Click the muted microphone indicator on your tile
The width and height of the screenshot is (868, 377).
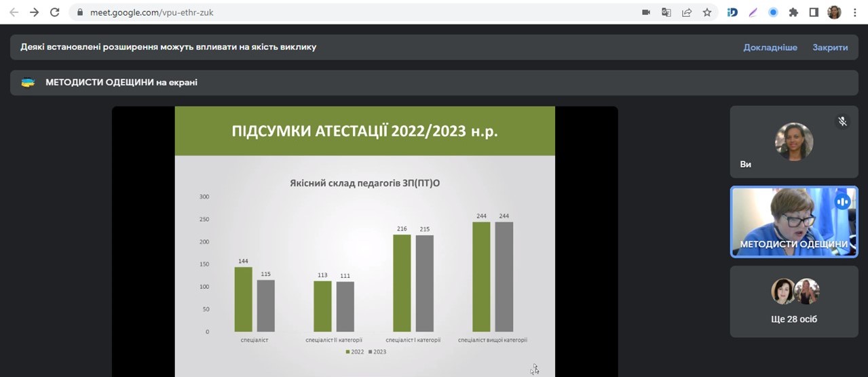(x=842, y=121)
